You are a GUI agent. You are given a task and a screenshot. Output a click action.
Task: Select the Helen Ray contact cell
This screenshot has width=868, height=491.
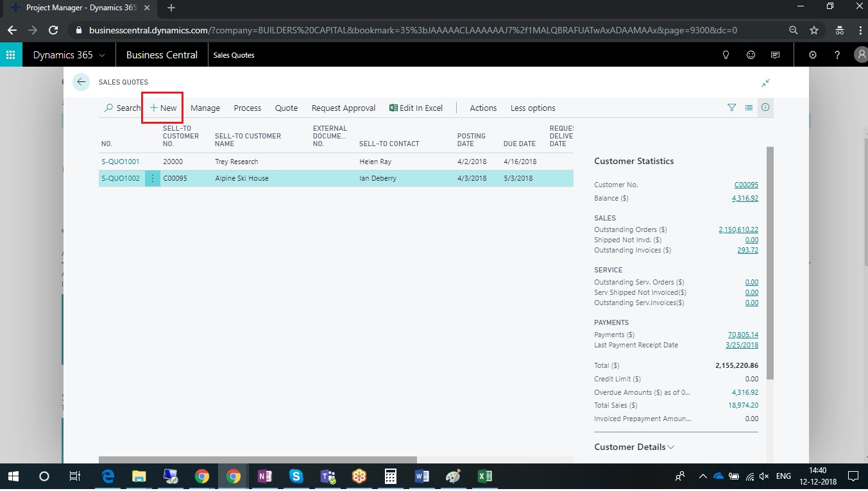tap(375, 162)
